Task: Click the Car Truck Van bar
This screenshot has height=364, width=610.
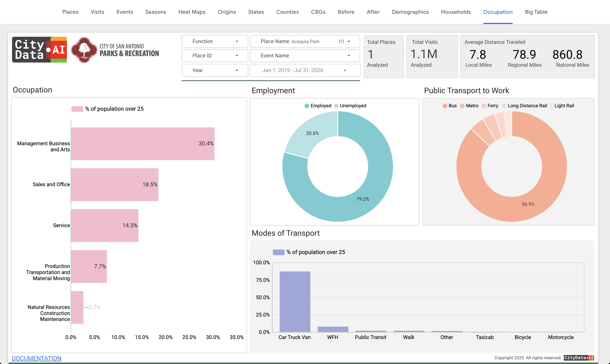Action: coord(295,302)
